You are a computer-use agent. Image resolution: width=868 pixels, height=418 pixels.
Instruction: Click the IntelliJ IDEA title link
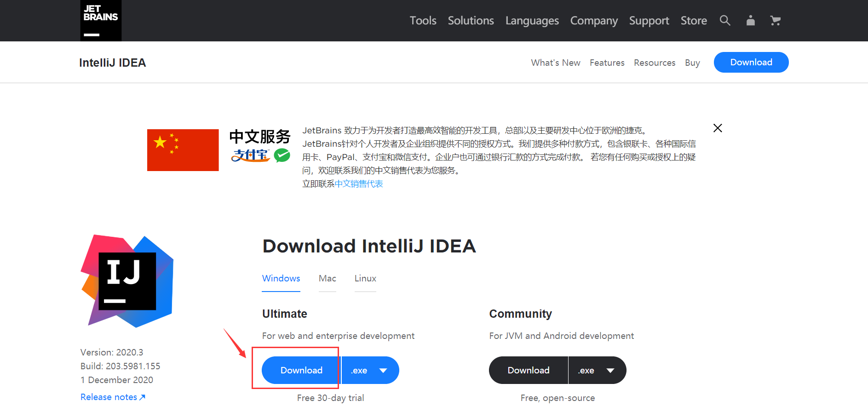coord(112,63)
